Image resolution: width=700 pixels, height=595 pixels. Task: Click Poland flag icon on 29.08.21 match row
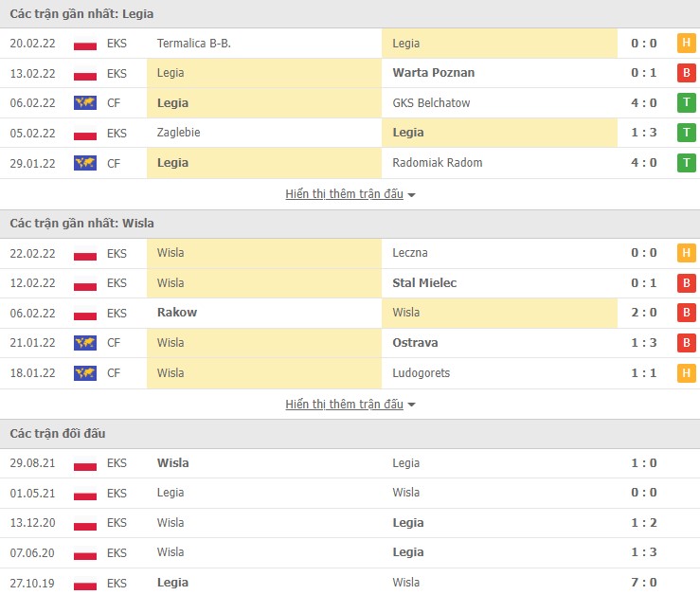(85, 463)
